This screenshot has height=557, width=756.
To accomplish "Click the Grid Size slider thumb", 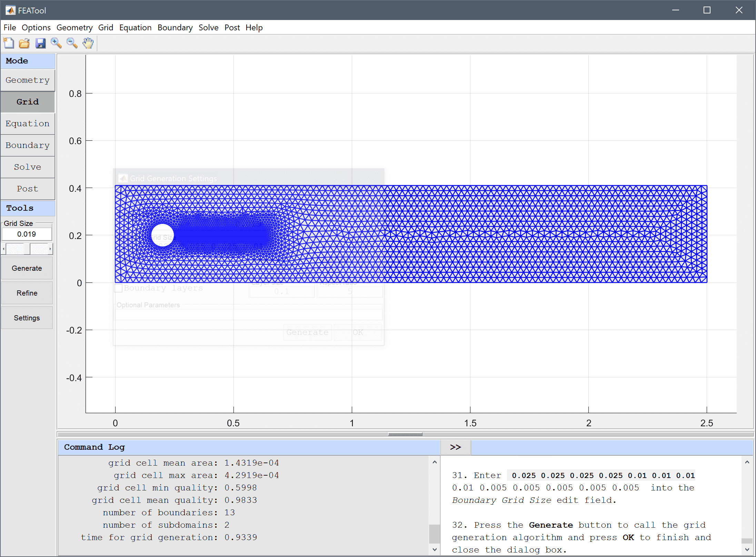I will point(27,249).
